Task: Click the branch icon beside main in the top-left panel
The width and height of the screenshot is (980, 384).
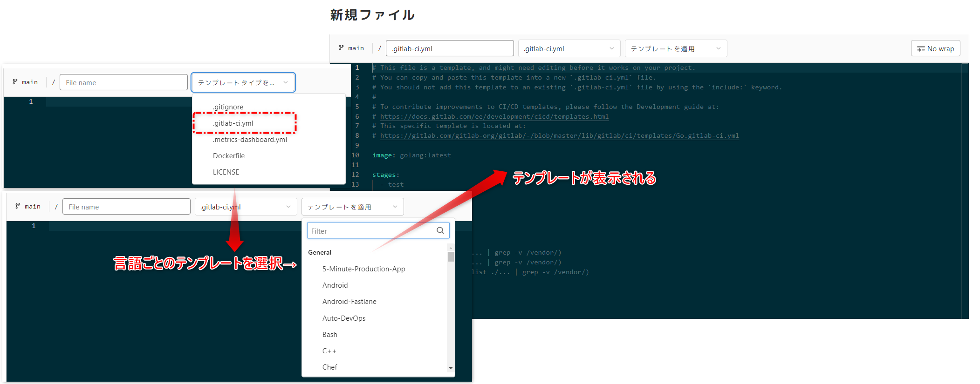Action: coord(15,82)
